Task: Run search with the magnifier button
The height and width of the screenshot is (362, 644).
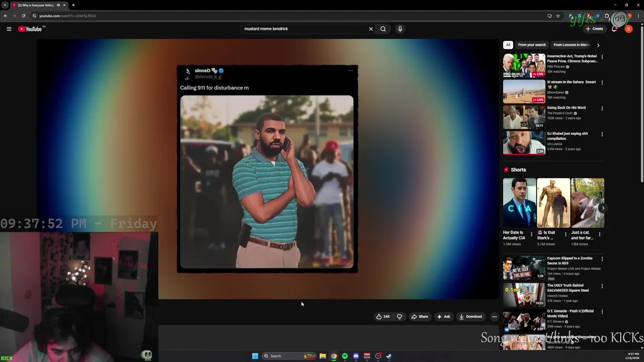Action: tap(383, 29)
